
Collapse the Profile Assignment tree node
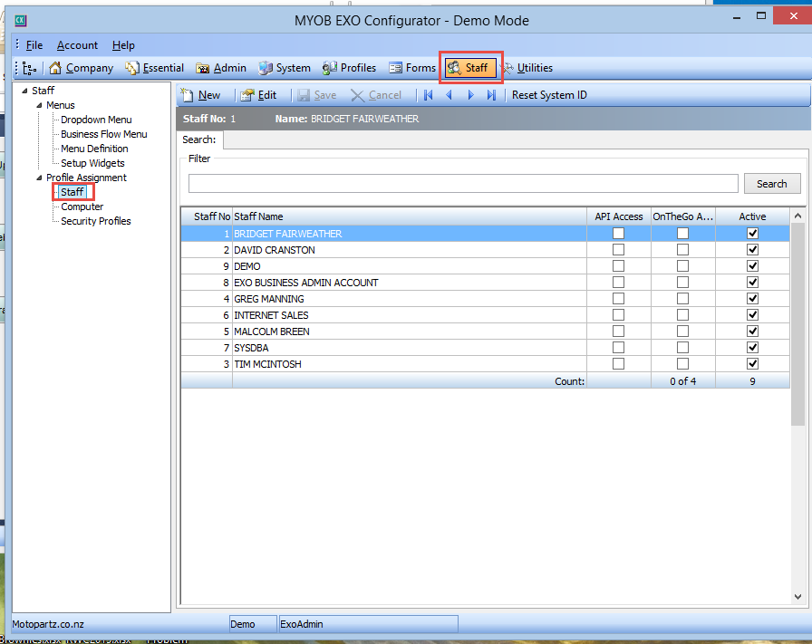pos(39,178)
